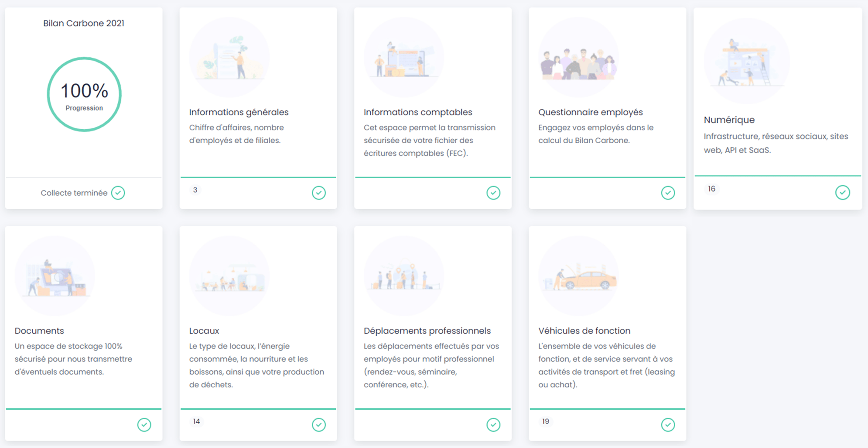Click the checkmark icon on Numérique card
The width and height of the screenshot is (868, 448).
843,192
